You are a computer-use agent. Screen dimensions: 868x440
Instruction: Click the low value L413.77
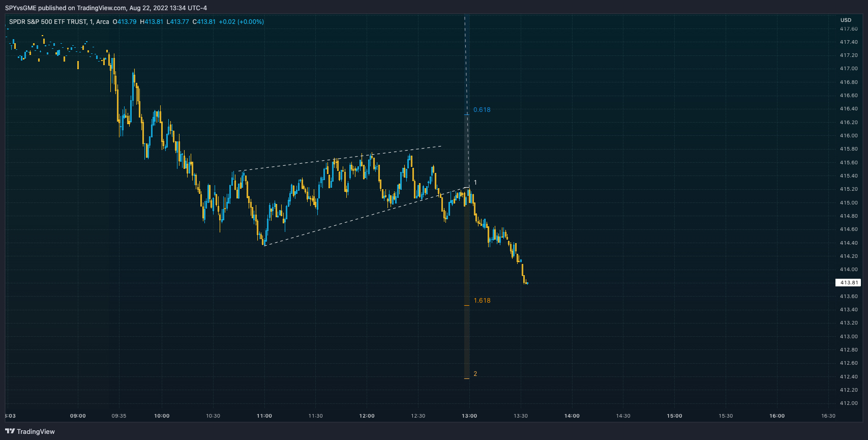coord(178,22)
